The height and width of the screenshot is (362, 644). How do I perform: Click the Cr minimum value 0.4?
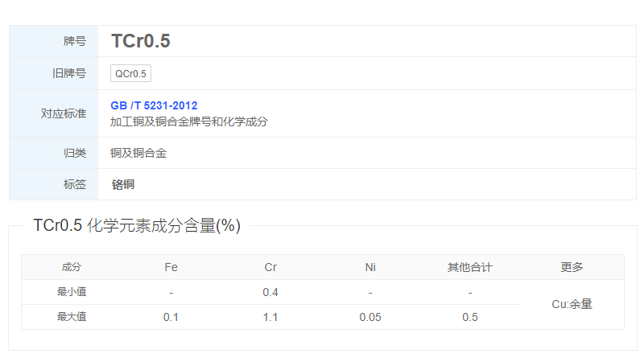coord(270,292)
